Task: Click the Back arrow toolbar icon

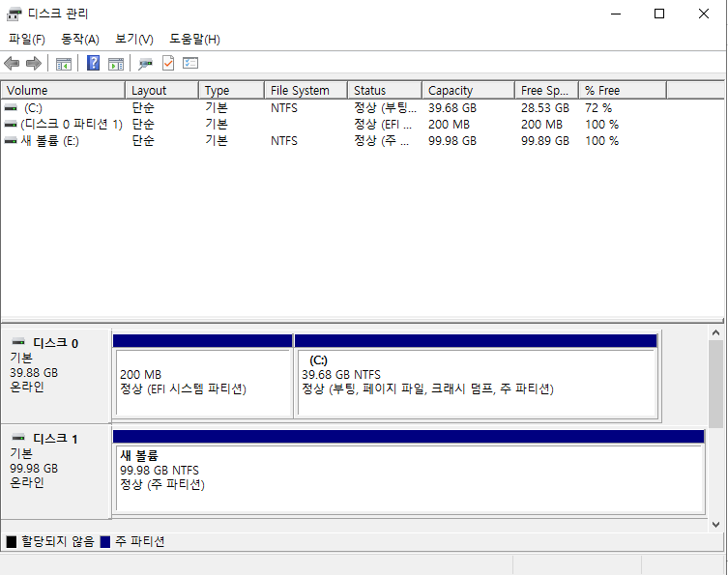Action: click(12, 63)
